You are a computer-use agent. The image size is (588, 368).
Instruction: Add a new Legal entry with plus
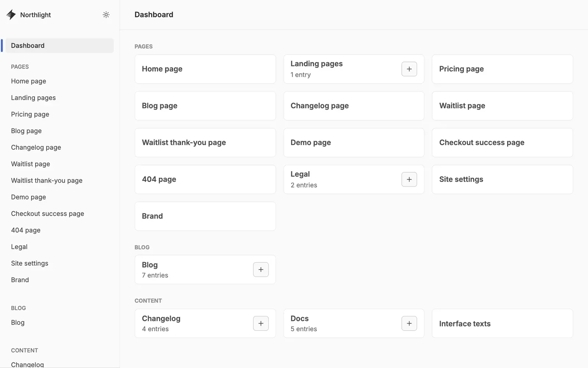(x=409, y=180)
